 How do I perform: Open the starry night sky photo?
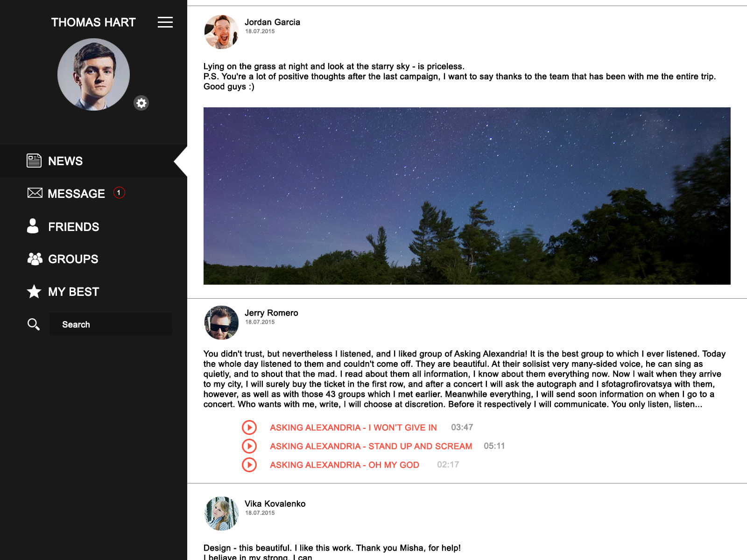467,196
